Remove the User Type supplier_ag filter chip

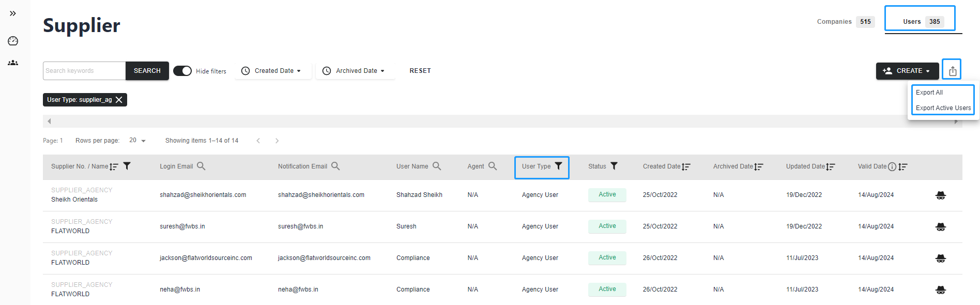[119, 100]
